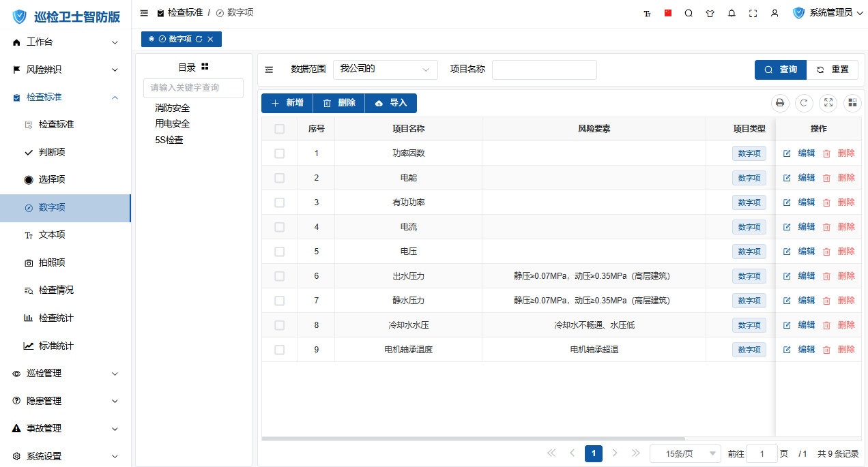The width and height of the screenshot is (868, 467).
Task: Open the 数据范围 dropdown 我公司的
Action: [x=386, y=70]
